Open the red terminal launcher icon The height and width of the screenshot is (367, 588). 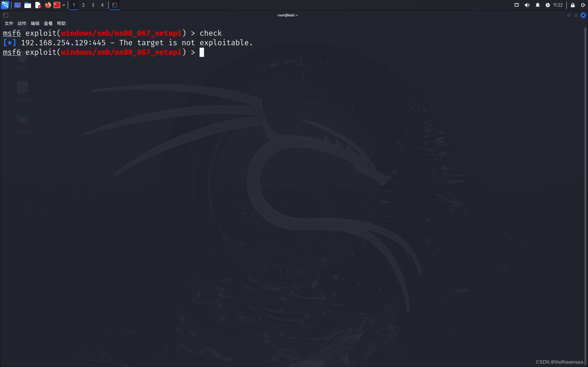(x=57, y=5)
